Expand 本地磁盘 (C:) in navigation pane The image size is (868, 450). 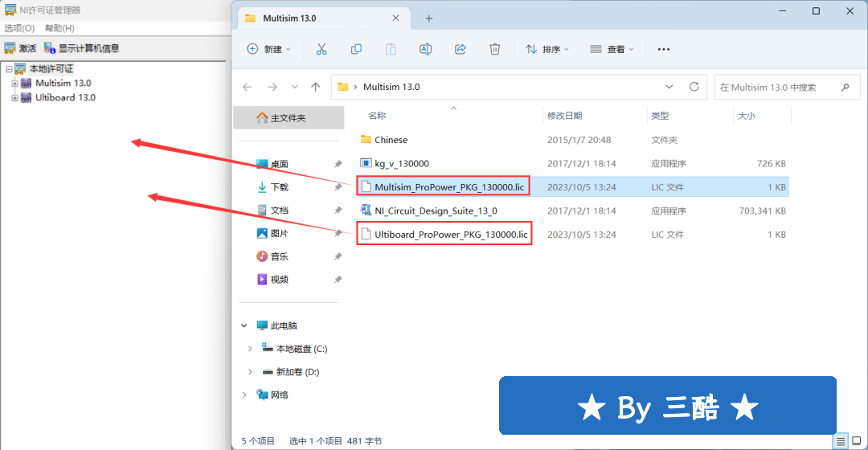250,349
